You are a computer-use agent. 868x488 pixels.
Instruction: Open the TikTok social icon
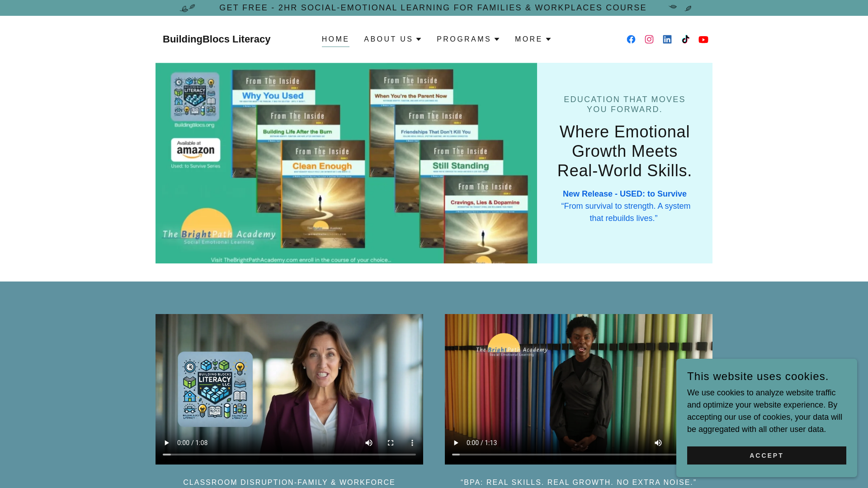(x=685, y=40)
